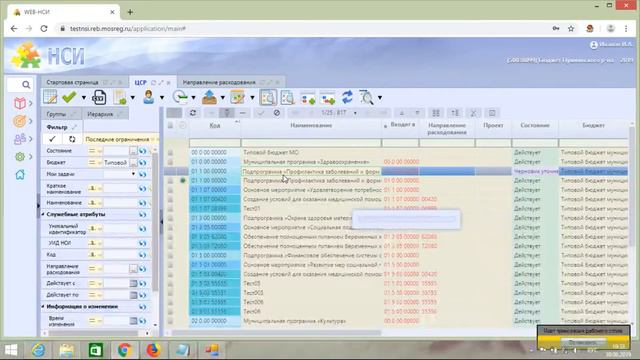This screenshot has width=640, height=360.
Task: Sort by the Наименование column header
Action: (311, 126)
